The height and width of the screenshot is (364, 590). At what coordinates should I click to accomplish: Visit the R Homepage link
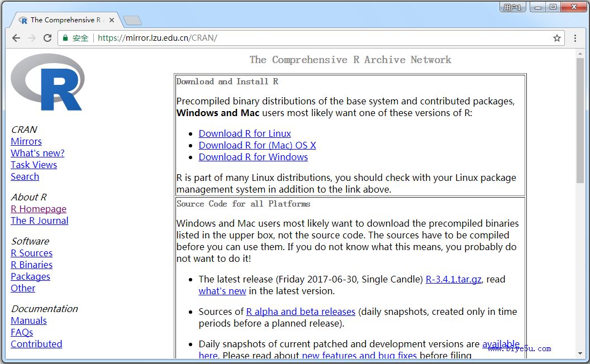pyautogui.click(x=39, y=209)
